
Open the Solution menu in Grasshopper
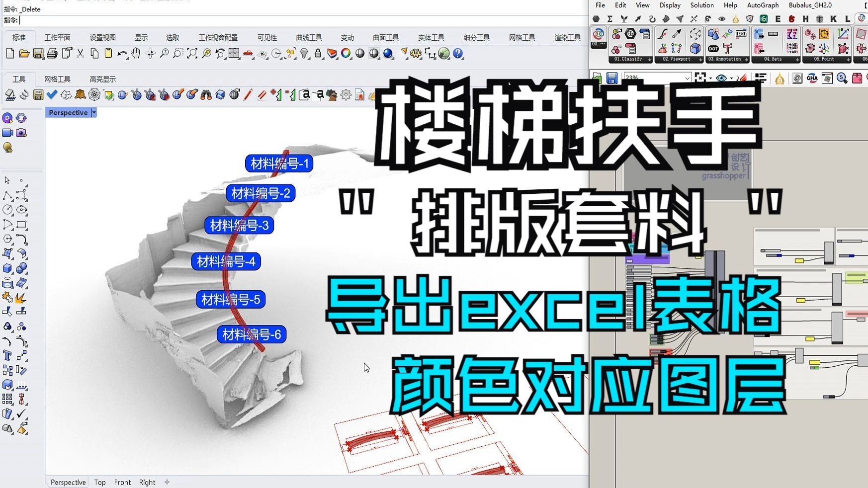tap(701, 5)
